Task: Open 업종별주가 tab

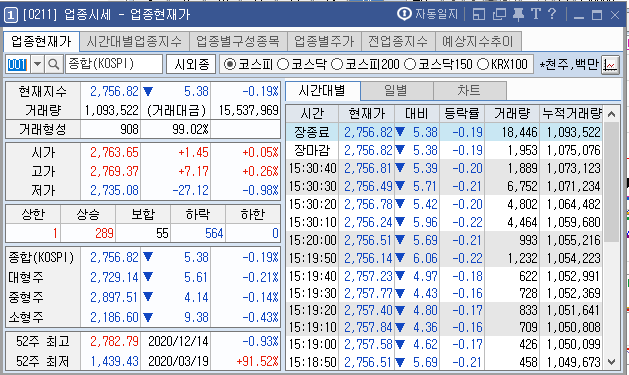Action: [x=324, y=41]
